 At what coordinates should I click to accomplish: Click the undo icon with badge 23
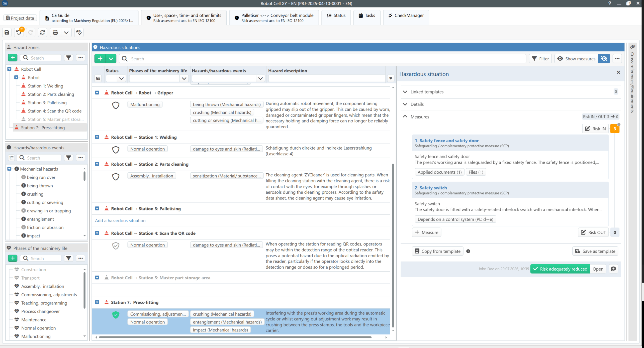(19, 32)
